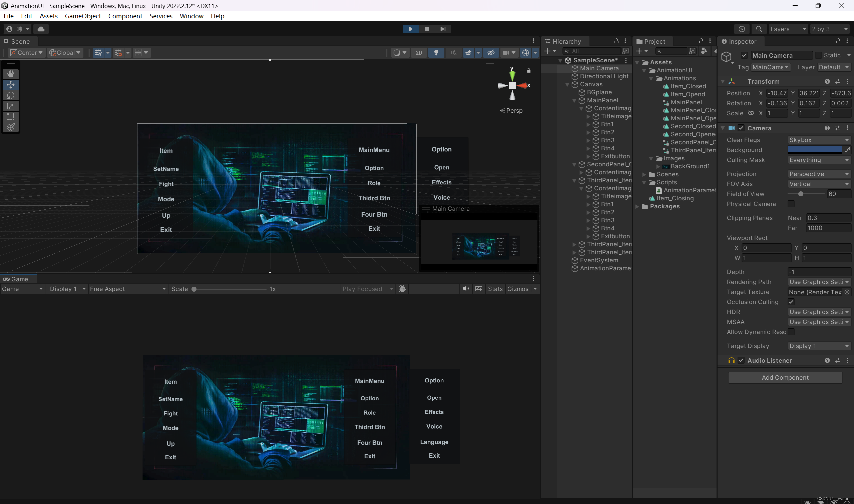Click the Add Component button

[785, 378]
